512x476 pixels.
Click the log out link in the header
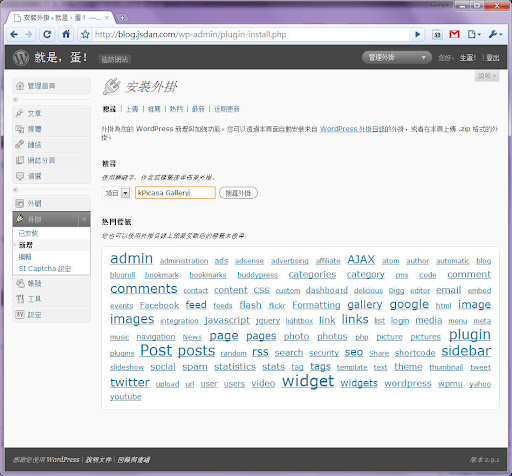point(492,58)
